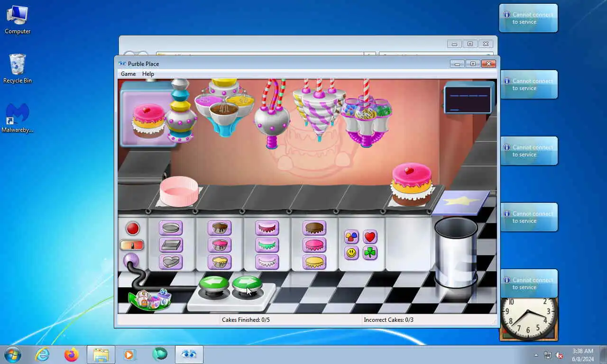The image size is (607, 364).
Task: Click the purple knob on control panel
Action: [x=131, y=261]
